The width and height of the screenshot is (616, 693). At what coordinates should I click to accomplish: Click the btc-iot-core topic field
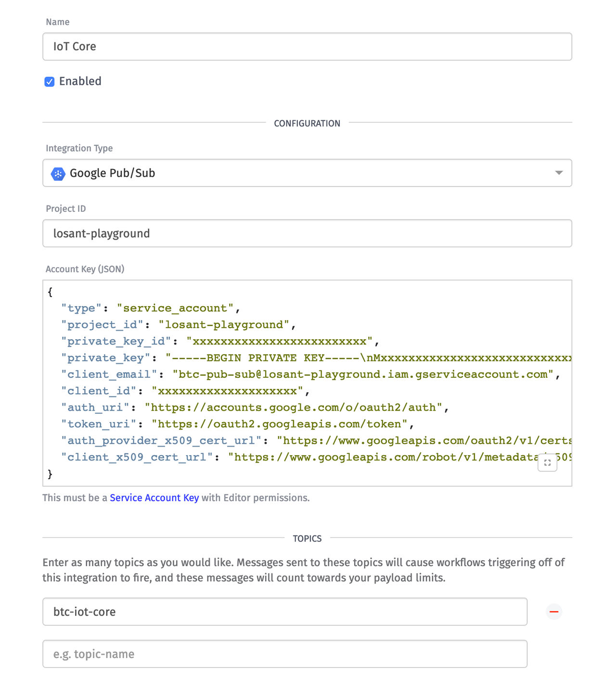point(285,612)
